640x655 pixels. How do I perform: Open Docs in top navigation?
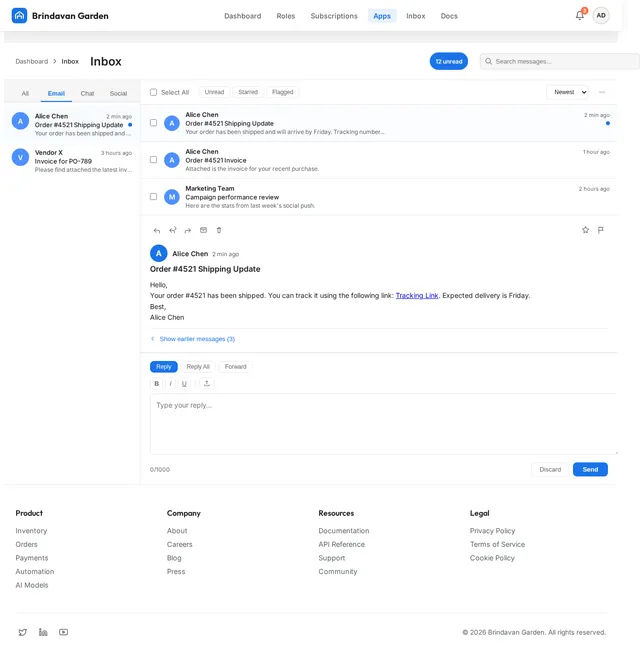coord(449,16)
